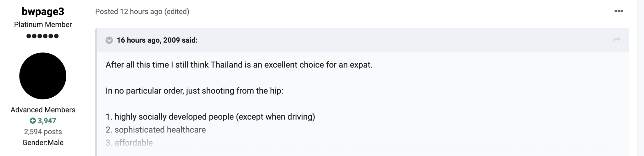644x156 pixels.
Task: Click the "16 hours ago, 2009 said:" header
Action: pyautogui.click(x=157, y=40)
